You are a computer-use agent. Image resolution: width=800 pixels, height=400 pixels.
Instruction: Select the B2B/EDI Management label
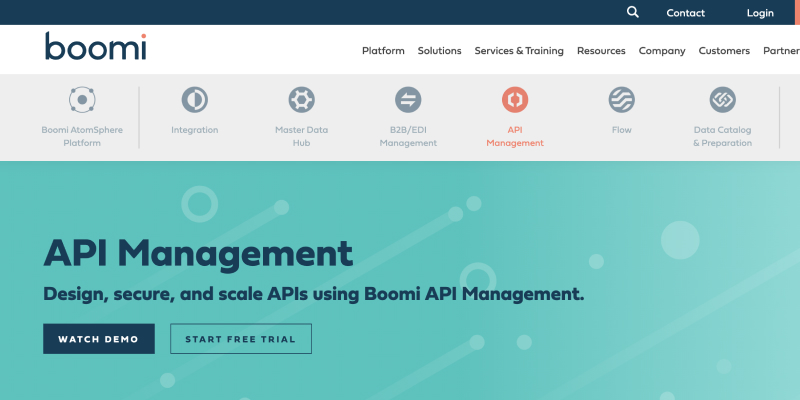(408, 136)
